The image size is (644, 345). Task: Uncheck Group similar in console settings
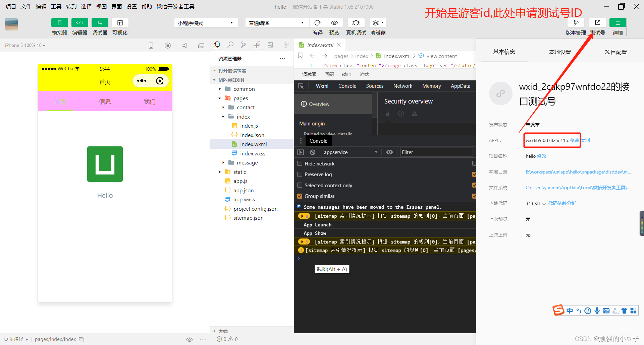(300, 196)
